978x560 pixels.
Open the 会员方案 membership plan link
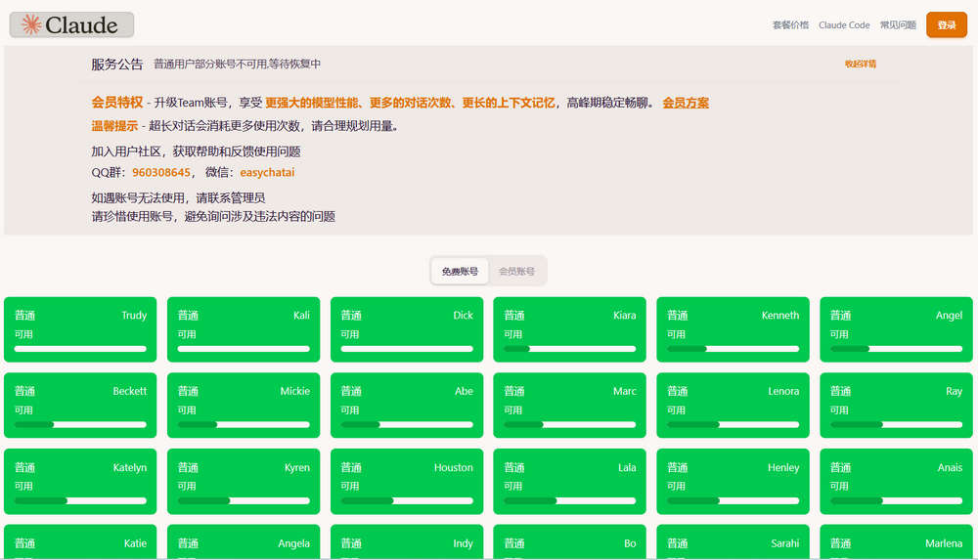point(686,103)
